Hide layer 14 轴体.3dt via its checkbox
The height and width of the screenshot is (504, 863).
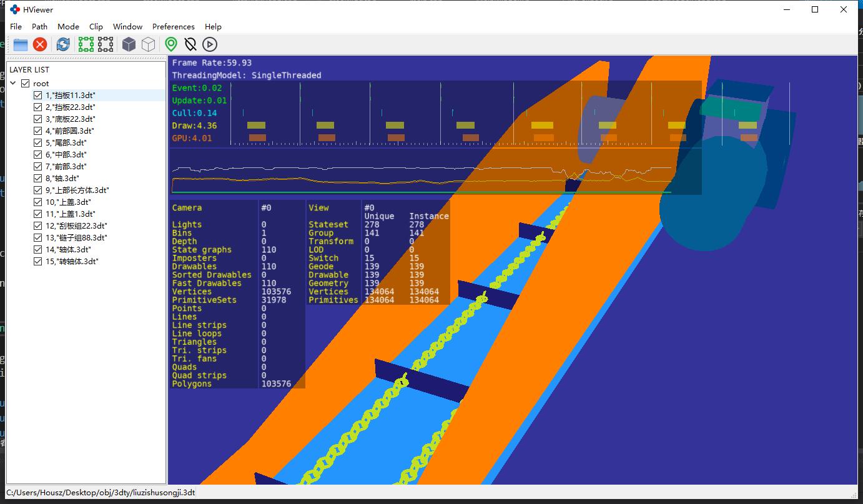click(38, 249)
